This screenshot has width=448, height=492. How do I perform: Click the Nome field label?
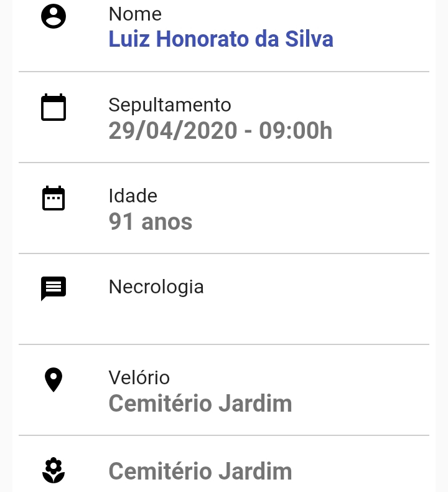coord(135,14)
